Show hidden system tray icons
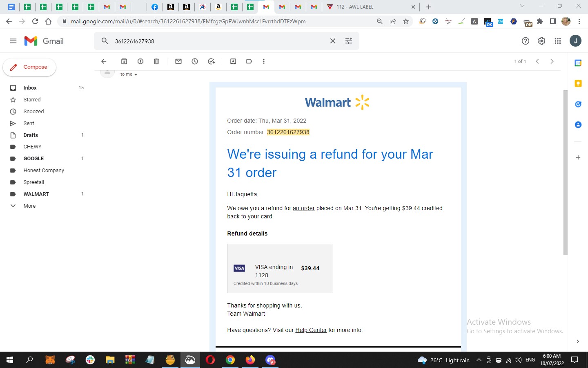The height and width of the screenshot is (368, 588). click(479, 360)
